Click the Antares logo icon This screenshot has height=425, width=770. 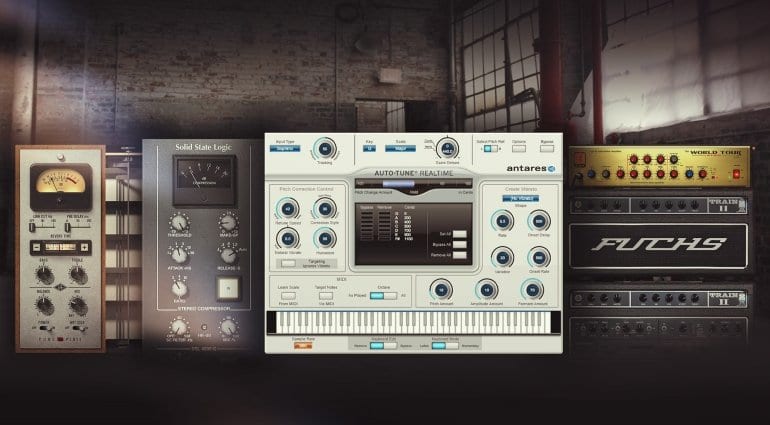(551, 169)
